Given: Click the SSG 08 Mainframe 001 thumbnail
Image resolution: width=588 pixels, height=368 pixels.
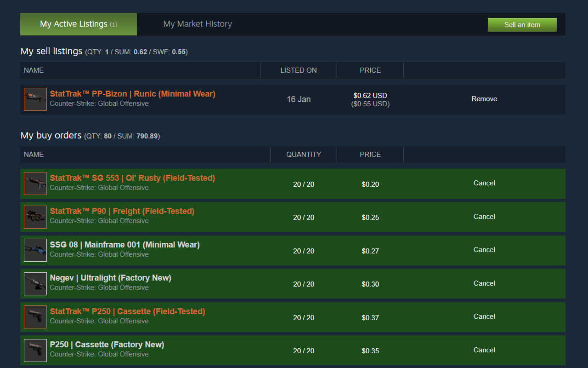Looking at the screenshot, I should [x=35, y=250].
